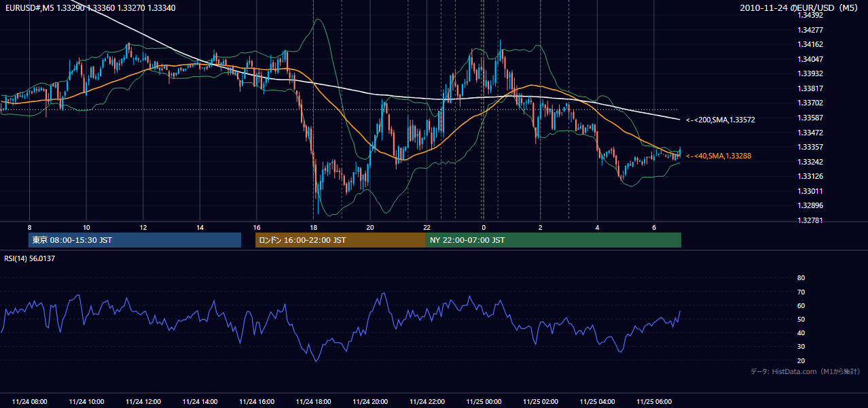The width and height of the screenshot is (868, 408).
Task: Click the 11/25 06:00 time label
Action: 653,402
